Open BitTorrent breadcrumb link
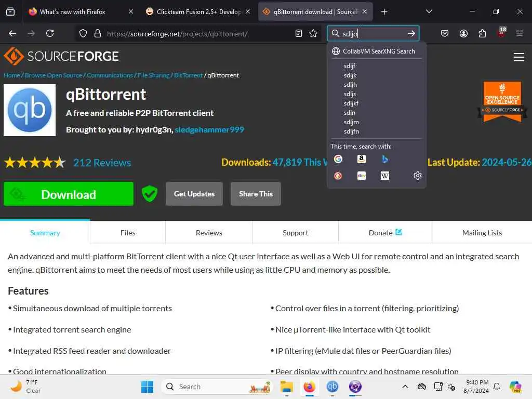 coord(188,75)
